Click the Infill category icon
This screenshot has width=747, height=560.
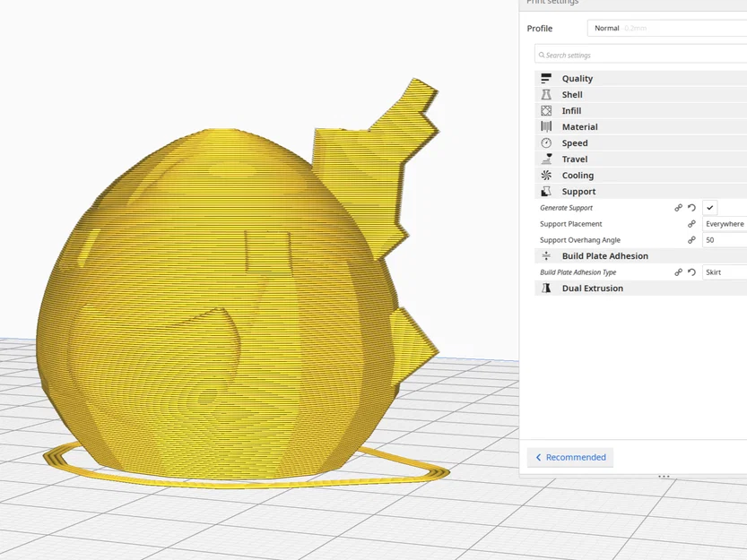click(x=546, y=111)
